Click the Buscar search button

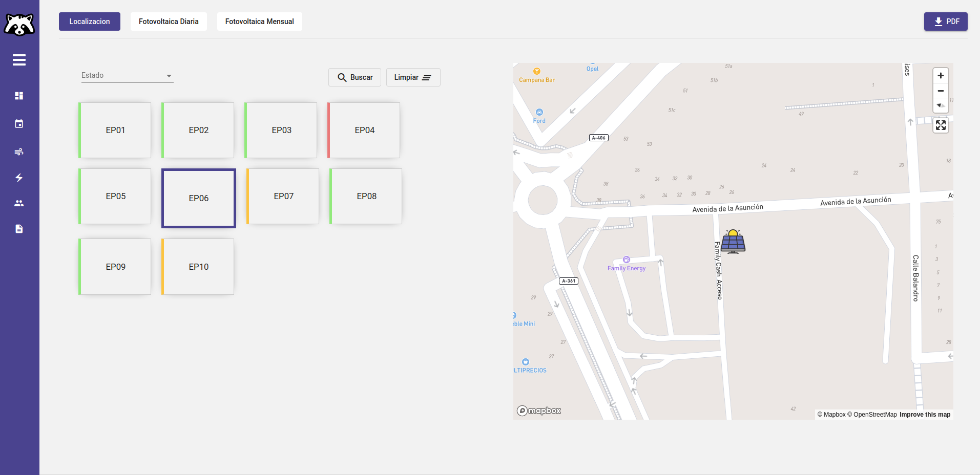(x=355, y=77)
